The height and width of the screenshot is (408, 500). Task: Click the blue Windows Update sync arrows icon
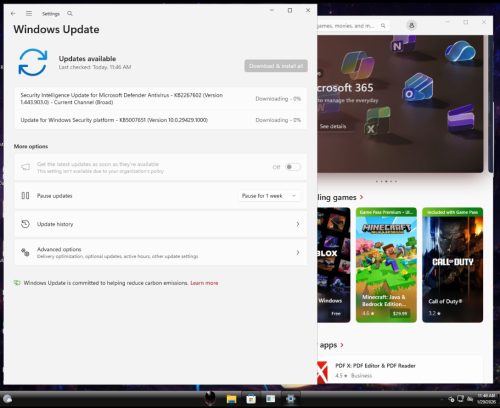pos(33,62)
